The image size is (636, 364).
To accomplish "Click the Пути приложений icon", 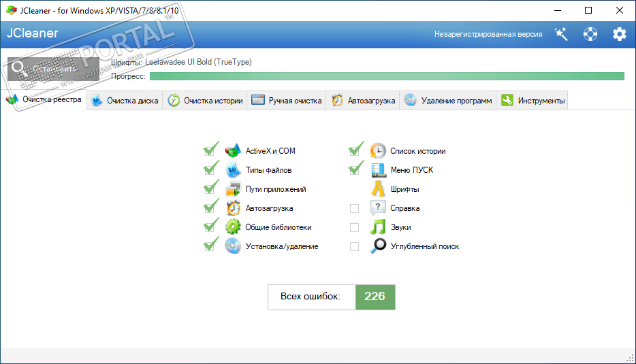I will pyautogui.click(x=233, y=189).
